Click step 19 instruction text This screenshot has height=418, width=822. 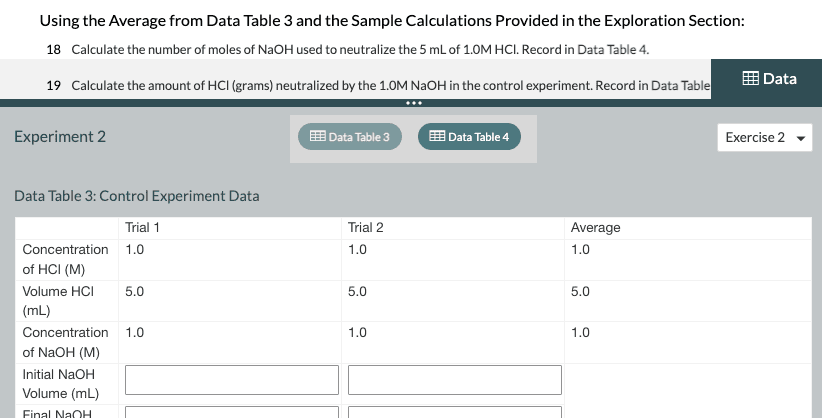pos(391,85)
